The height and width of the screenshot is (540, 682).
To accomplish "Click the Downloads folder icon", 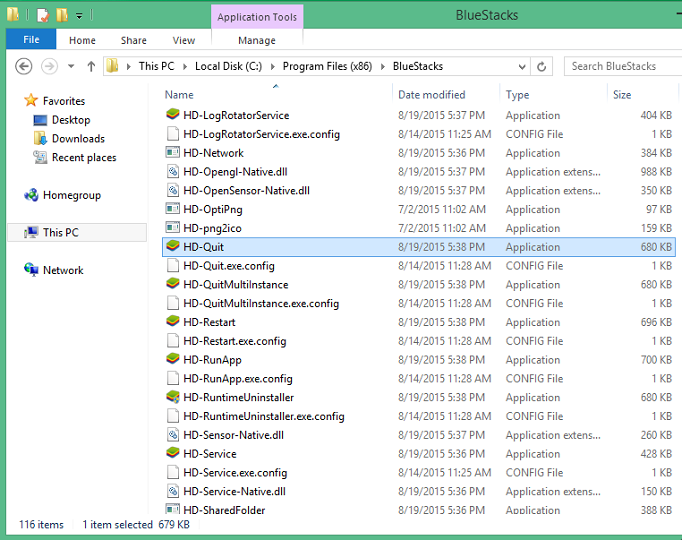I will click(x=40, y=138).
